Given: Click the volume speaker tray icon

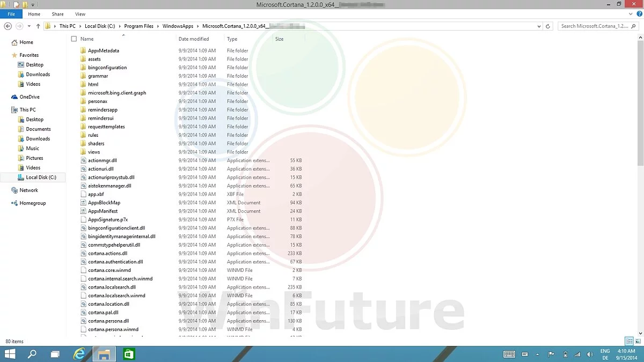Looking at the screenshot, I should tap(589, 354).
